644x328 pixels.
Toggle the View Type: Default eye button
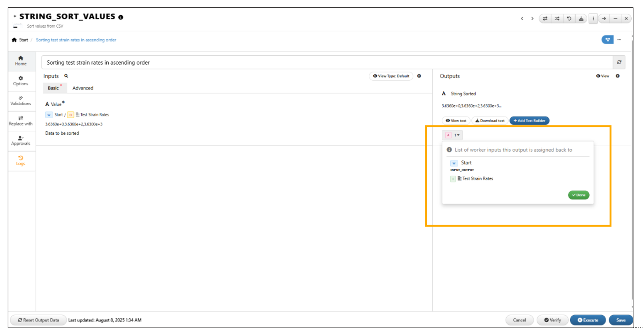tap(391, 76)
